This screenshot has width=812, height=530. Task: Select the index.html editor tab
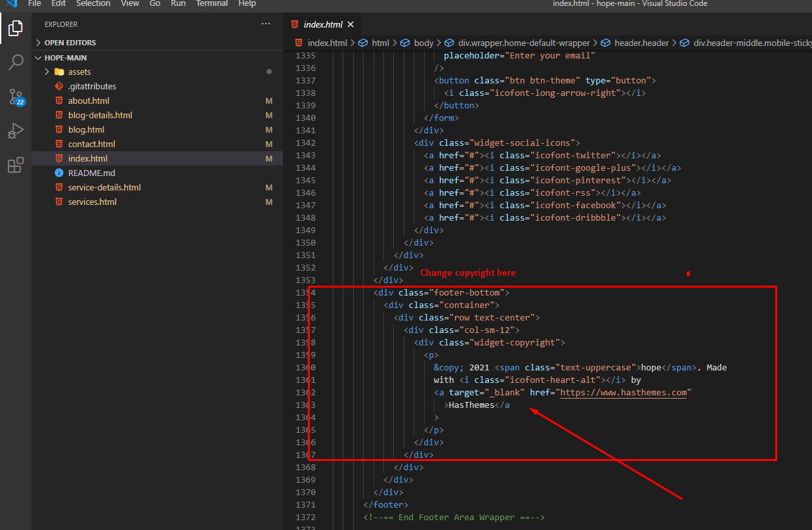click(322, 24)
